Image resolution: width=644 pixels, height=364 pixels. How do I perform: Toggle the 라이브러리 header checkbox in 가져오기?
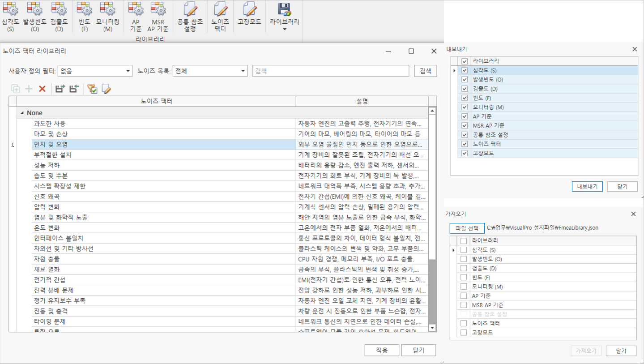pos(464,240)
